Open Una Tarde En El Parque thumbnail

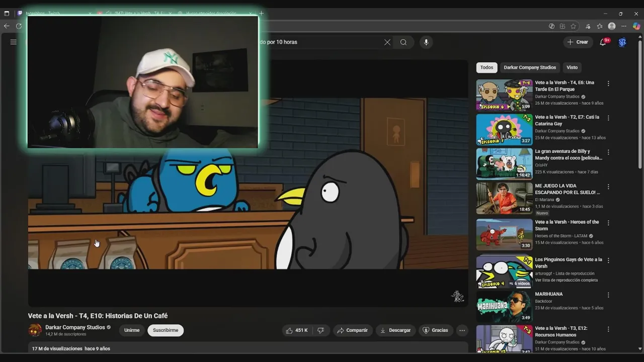pos(504,95)
